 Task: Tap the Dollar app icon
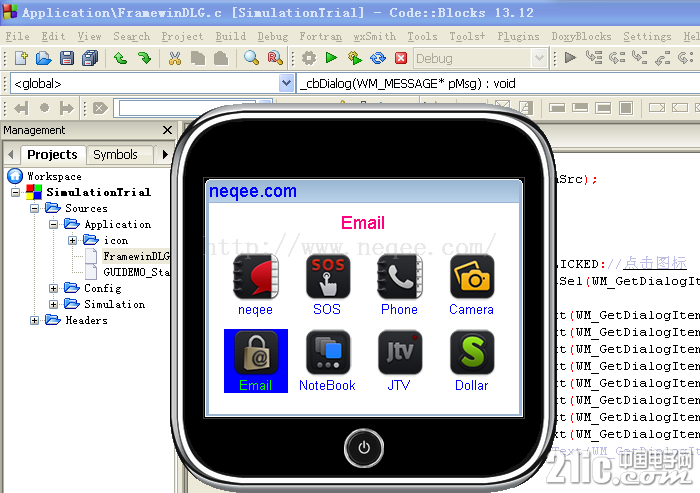point(472,353)
